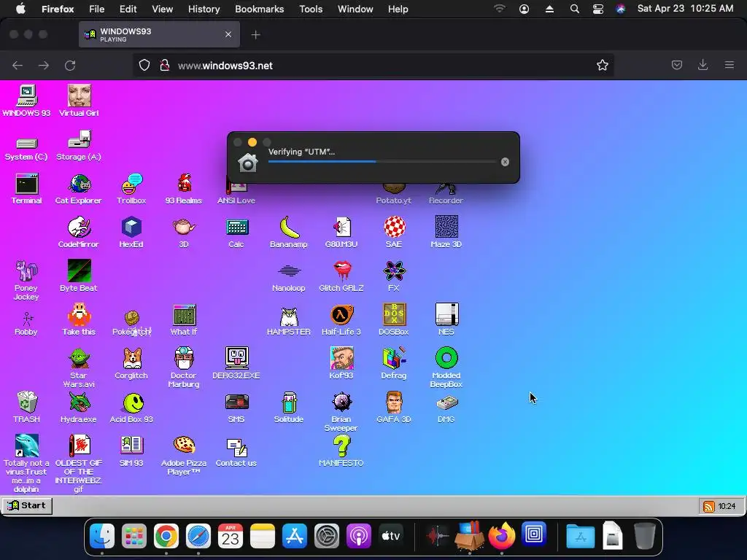747x560 pixels.
Task: Launch the Calc calculator icon
Action: coord(237,227)
